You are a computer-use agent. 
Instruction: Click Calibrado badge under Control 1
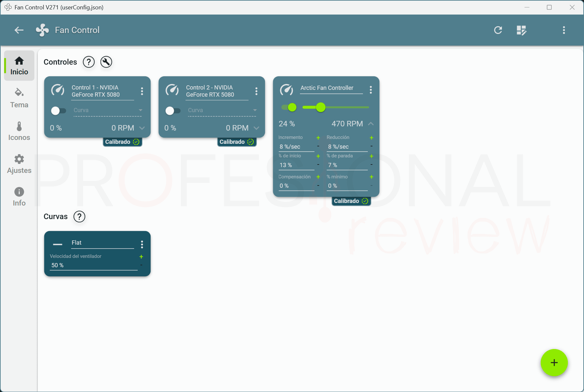click(122, 142)
